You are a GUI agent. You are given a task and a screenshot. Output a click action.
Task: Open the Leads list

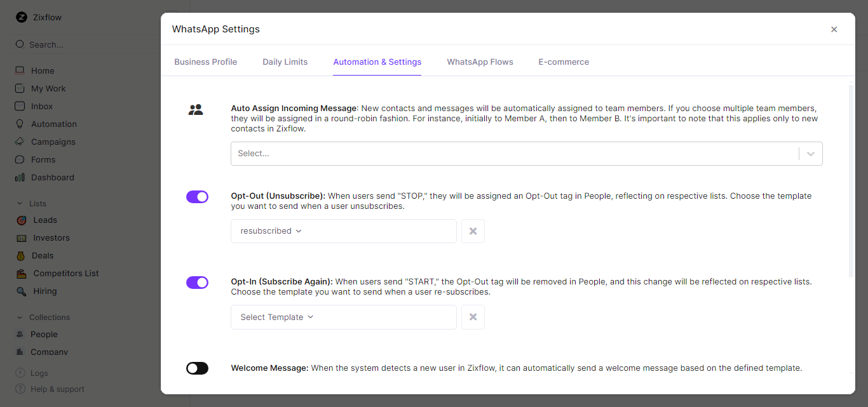click(x=44, y=220)
